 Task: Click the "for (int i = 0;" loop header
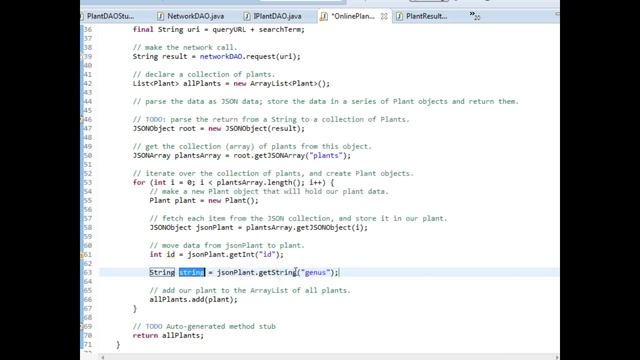click(x=233, y=182)
